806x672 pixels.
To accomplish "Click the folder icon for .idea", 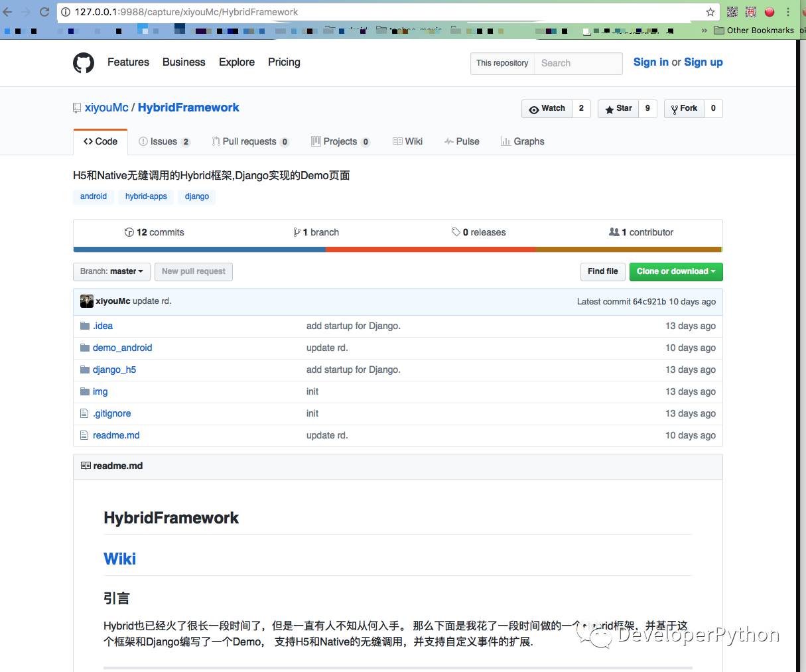I will pos(84,326).
